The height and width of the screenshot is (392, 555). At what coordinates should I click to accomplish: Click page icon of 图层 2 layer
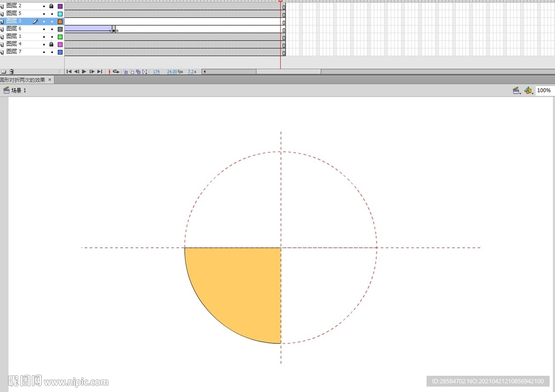click(2, 6)
